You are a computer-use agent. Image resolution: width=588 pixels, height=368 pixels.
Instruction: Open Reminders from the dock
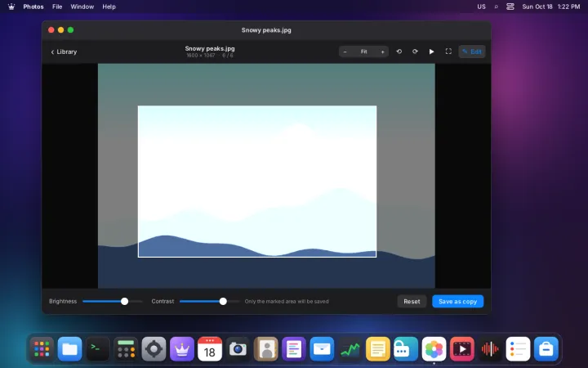pos(518,349)
